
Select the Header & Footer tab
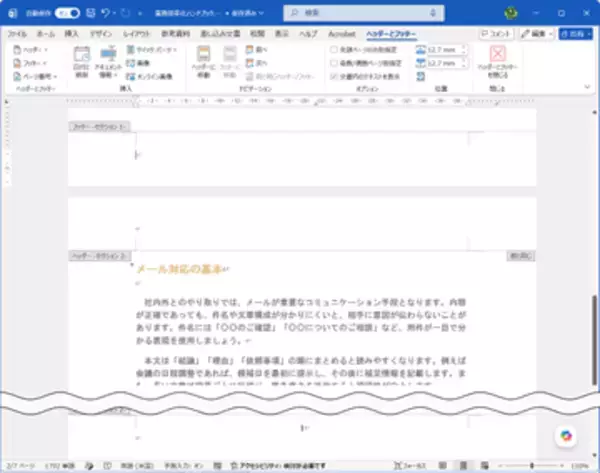(x=391, y=34)
